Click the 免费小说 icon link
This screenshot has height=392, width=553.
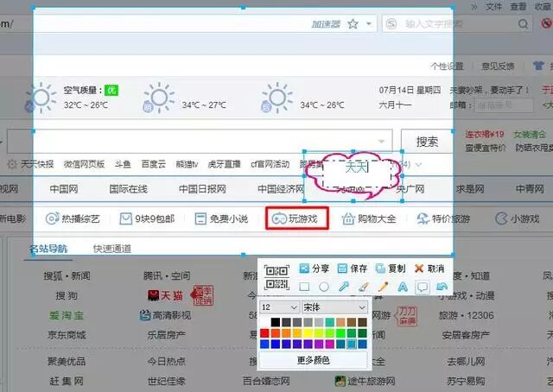[x=221, y=219]
